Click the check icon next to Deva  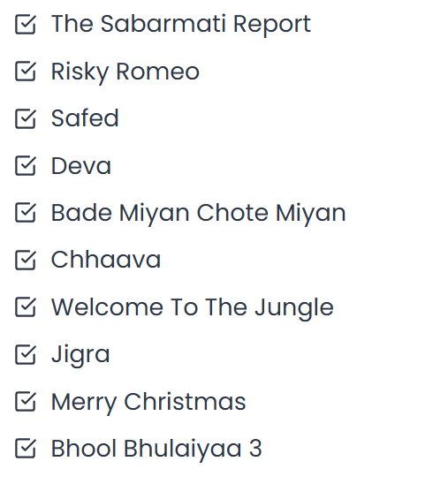[26, 165]
